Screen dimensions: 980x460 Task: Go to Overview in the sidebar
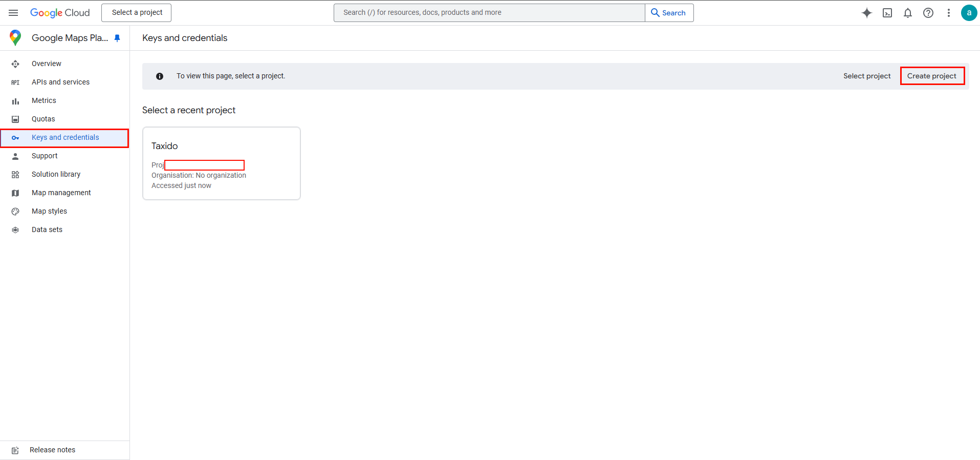coord(47,64)
